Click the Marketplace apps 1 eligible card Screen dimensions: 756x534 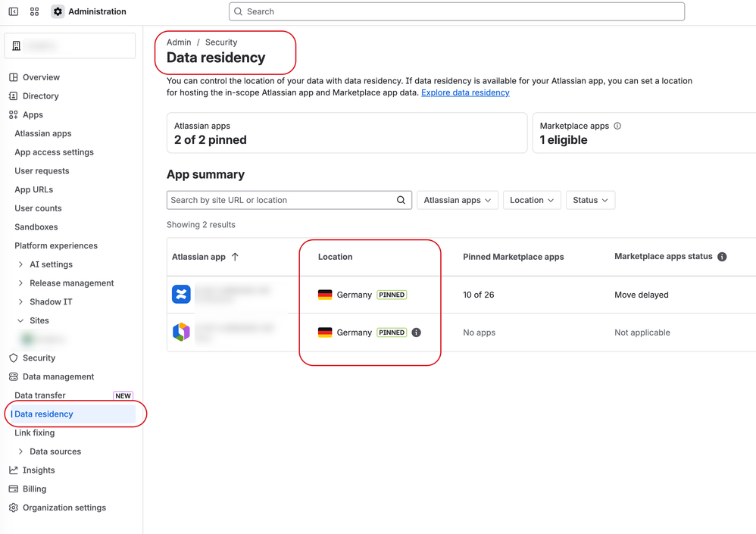pos(644,133)
